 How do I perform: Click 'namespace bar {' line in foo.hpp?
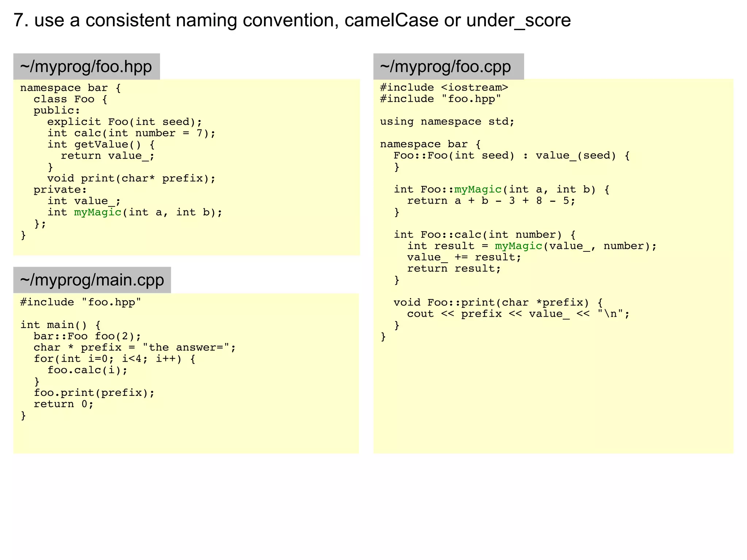point(70,88)
